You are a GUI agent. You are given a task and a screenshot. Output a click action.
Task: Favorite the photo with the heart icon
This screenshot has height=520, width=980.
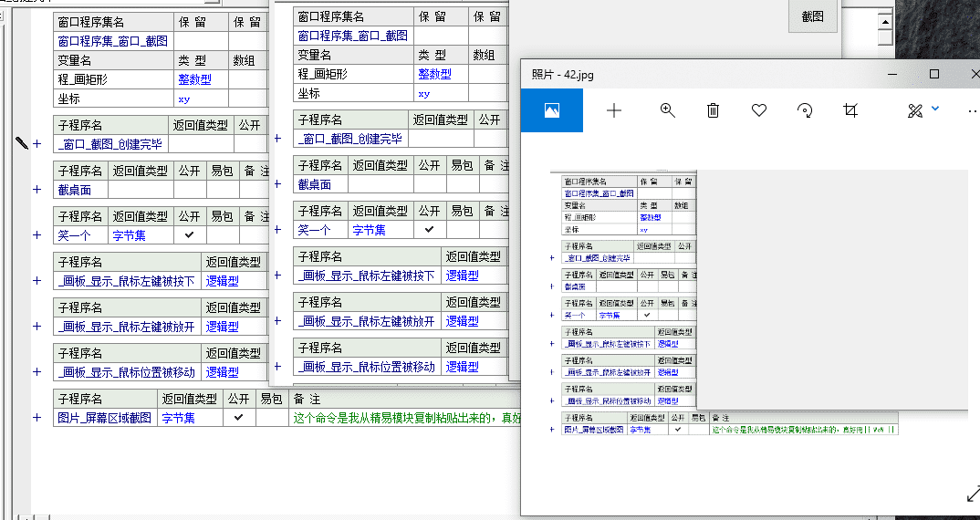759,110
